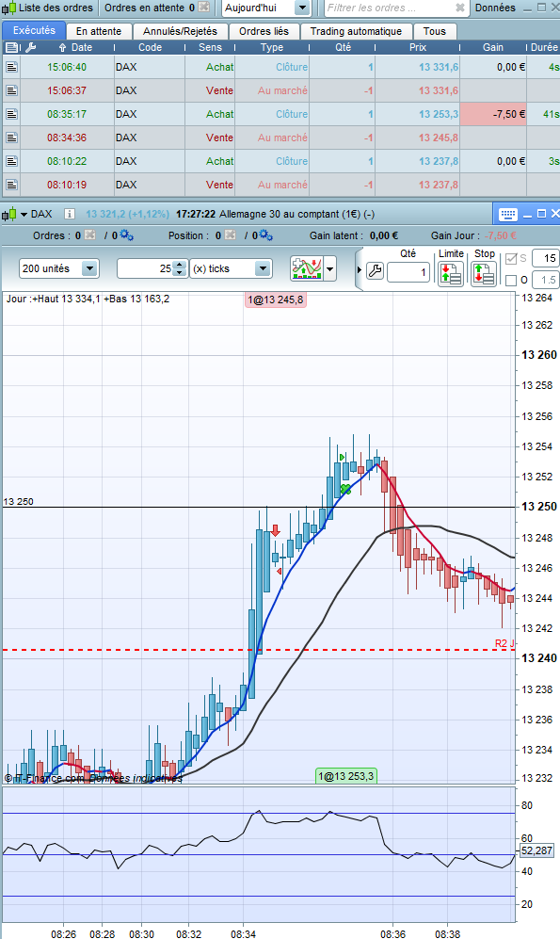This screenshot has width=560, height=939.
Task: Click the Sens column header
Action: click(x=210, y=47)
